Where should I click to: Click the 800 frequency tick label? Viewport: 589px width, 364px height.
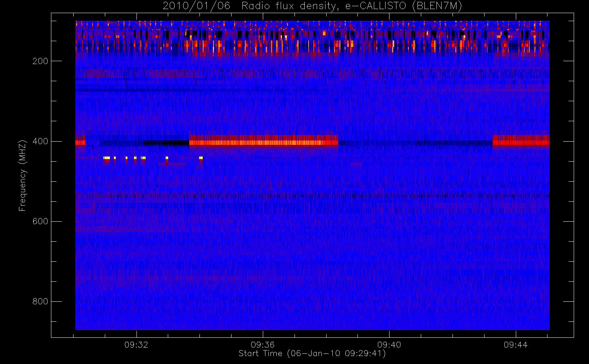coord(40,301)
